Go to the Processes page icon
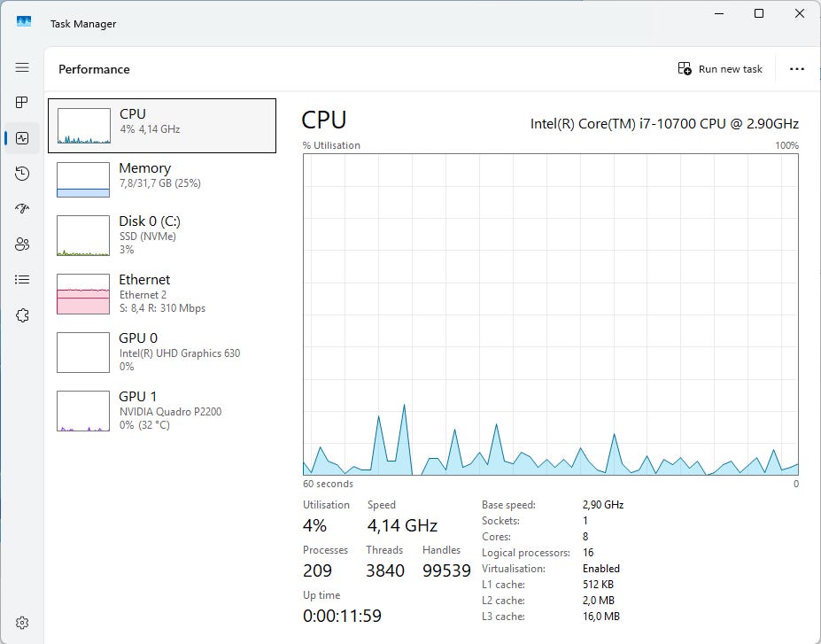The width and height of the screenshot is (821, 644). pyautogui.click(x=22, y=103)
